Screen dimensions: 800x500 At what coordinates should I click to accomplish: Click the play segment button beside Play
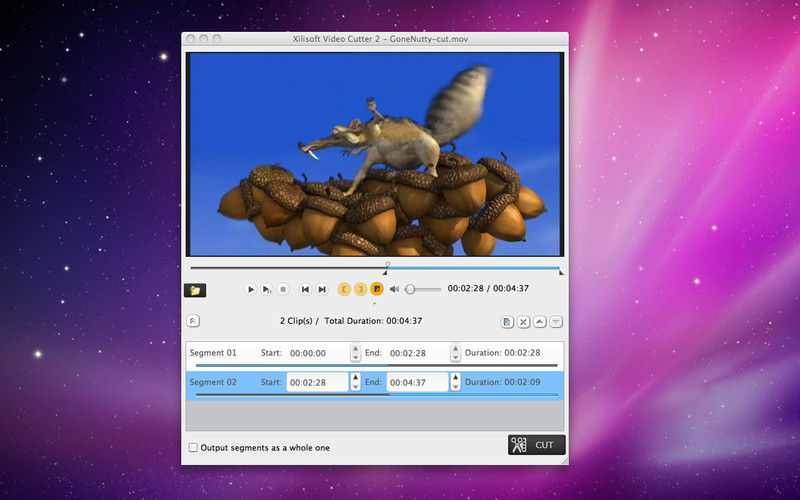pos(267,289)
